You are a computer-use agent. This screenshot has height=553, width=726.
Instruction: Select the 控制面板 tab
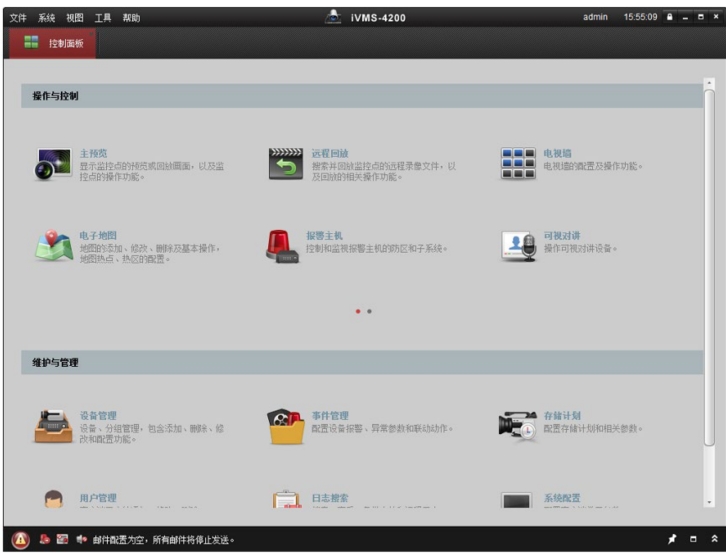(52, 43)
